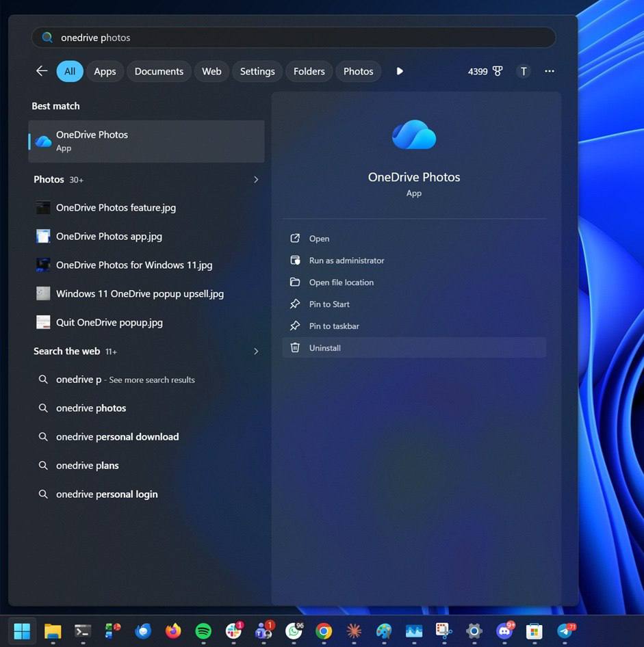Switch to the Apps filter tab

click(x=105, y=71)
